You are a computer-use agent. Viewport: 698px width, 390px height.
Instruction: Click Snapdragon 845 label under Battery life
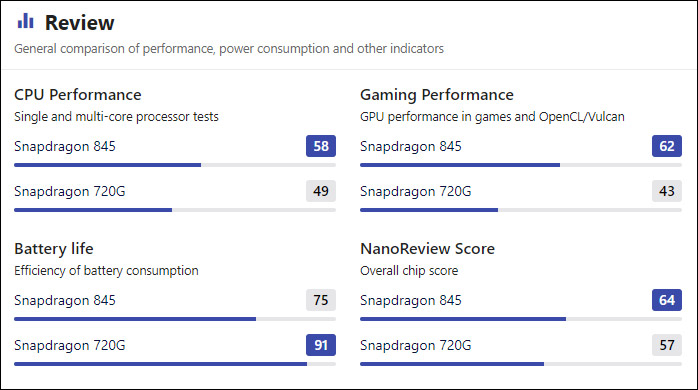65,301
